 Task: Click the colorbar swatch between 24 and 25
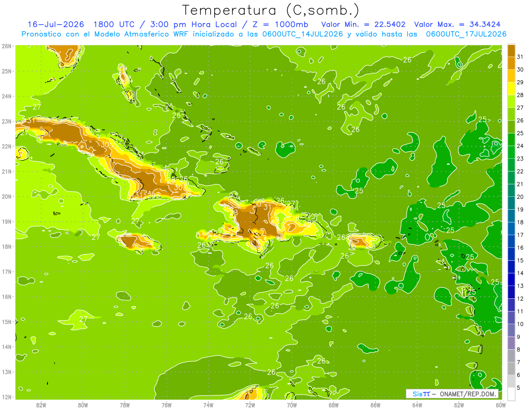512,140
